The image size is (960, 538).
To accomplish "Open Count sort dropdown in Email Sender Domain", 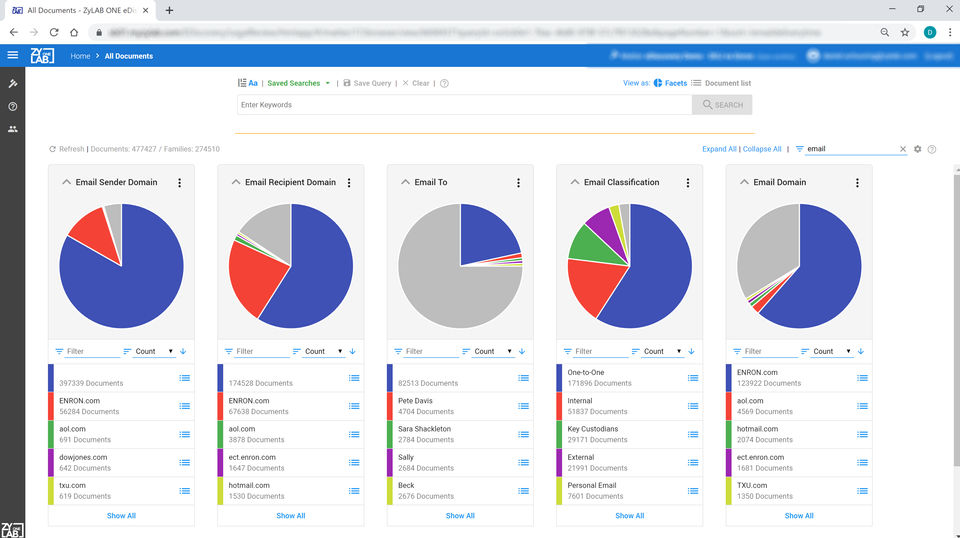I will [154, 351].
